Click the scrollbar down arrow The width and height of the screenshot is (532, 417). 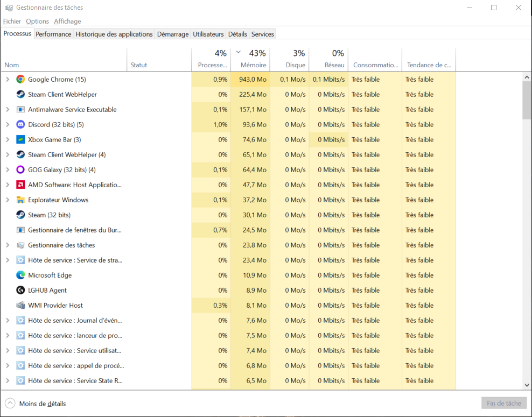(527, 385)
